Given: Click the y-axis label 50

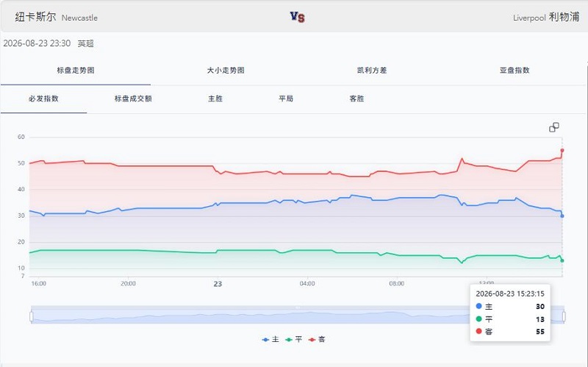Looking at the screenshot, I should tap(21, 163).
